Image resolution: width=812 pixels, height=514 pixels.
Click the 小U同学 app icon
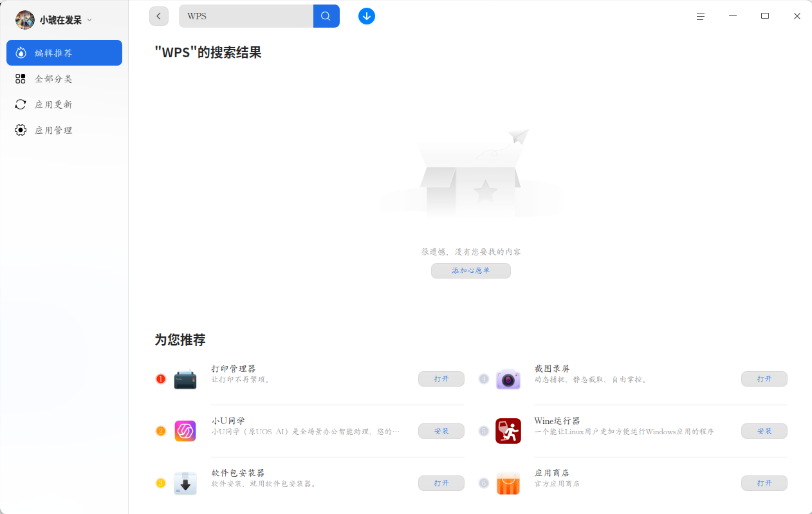185,431
